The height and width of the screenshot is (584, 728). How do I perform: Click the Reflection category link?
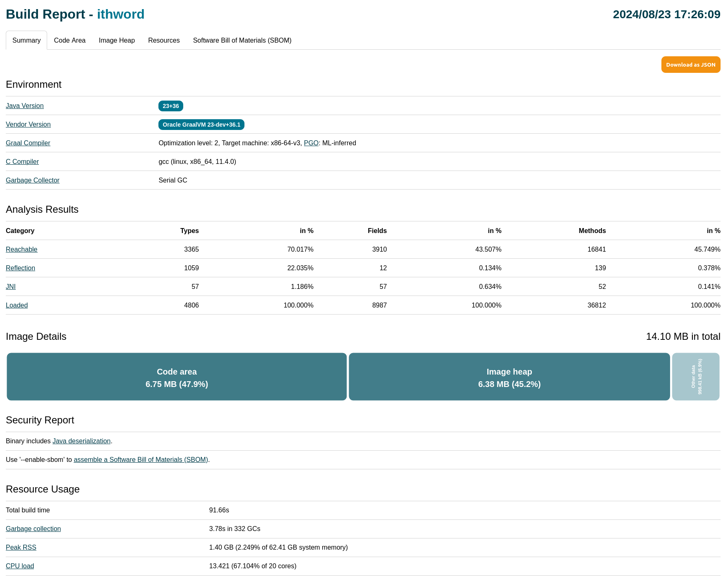pyautogui.click(x=20, y=268)
